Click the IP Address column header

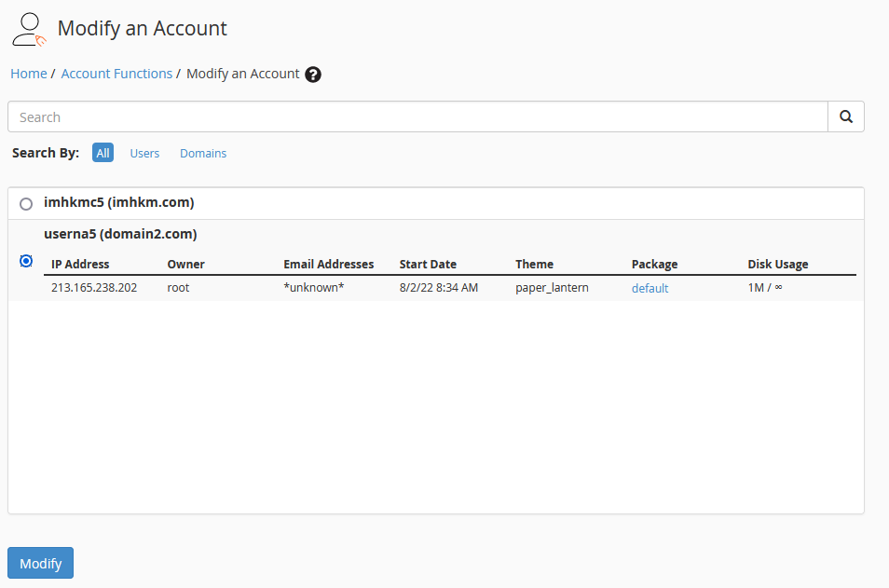pos(80,264)
